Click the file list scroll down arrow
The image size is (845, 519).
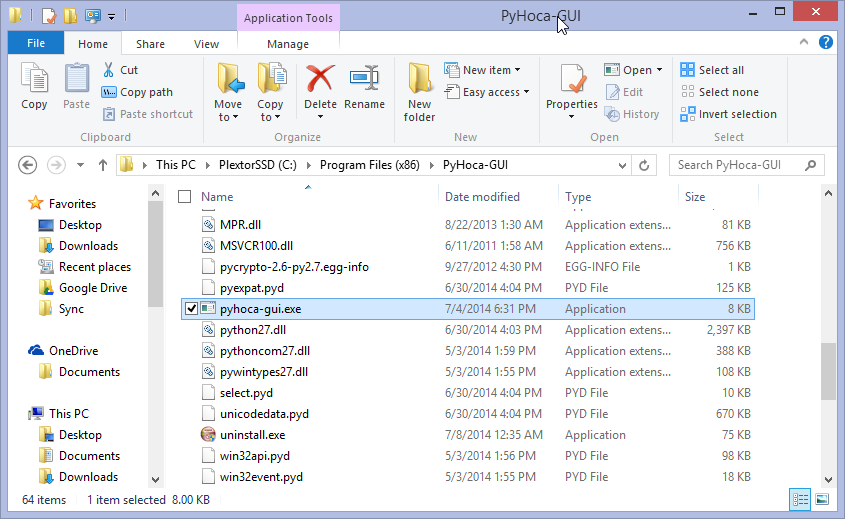tap(828, 479)
